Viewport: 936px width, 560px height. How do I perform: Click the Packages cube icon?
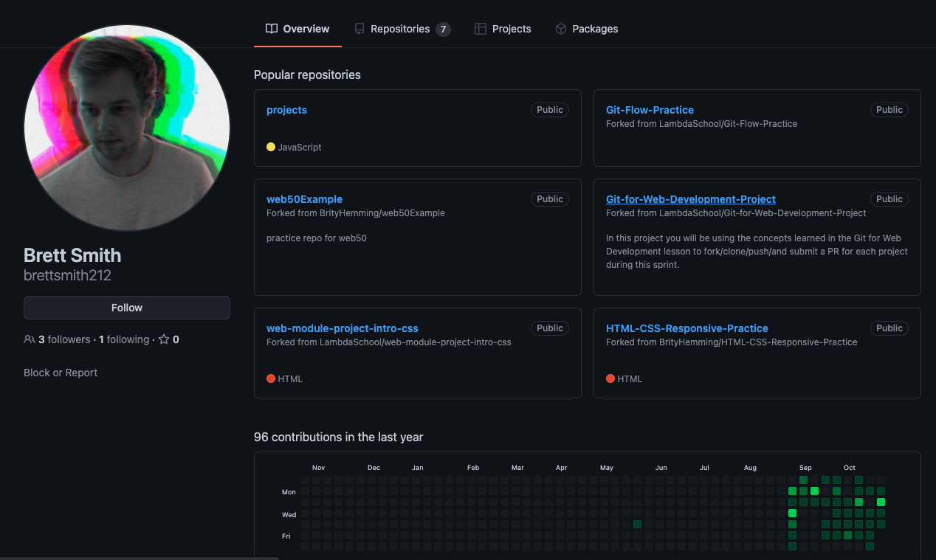pos(561,29)
